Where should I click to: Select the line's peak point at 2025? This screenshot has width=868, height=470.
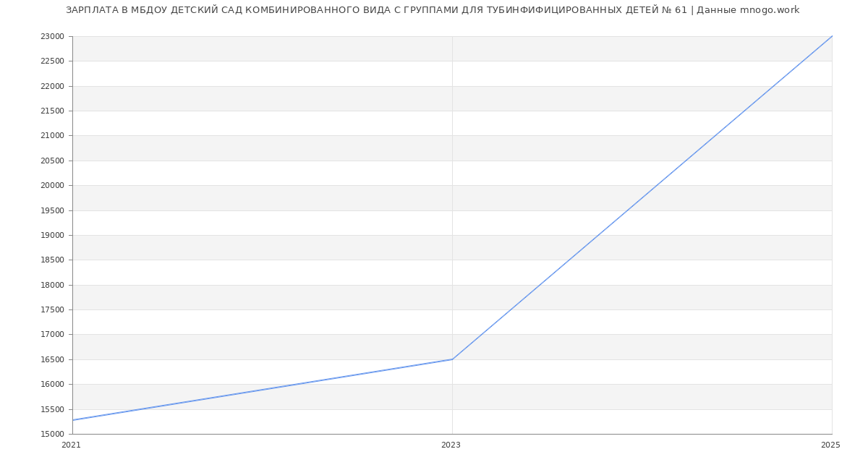[x=831, y=37]
